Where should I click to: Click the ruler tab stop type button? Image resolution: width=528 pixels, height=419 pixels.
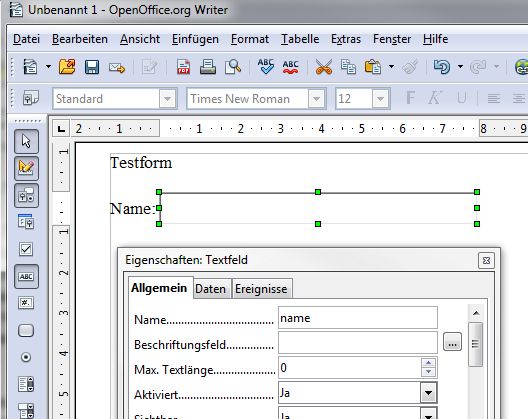[x=61, y=128]
